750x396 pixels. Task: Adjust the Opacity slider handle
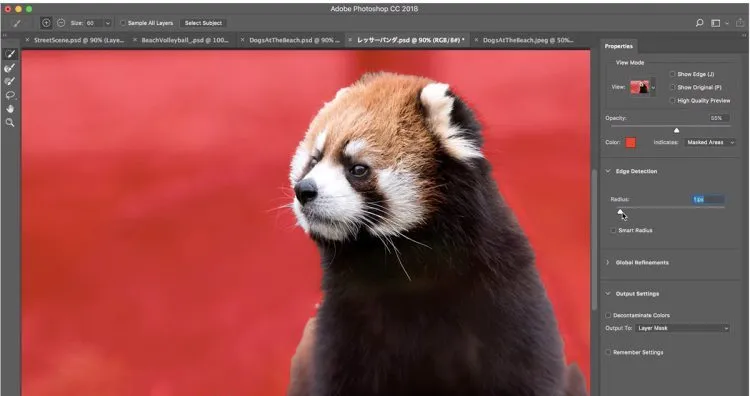tap(676, 130)
